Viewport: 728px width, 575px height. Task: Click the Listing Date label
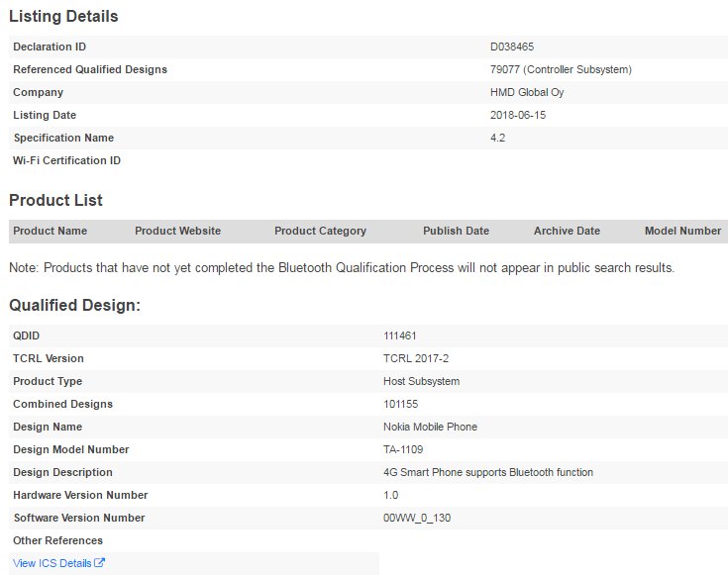pyautogui.click(x=45, y=115)
